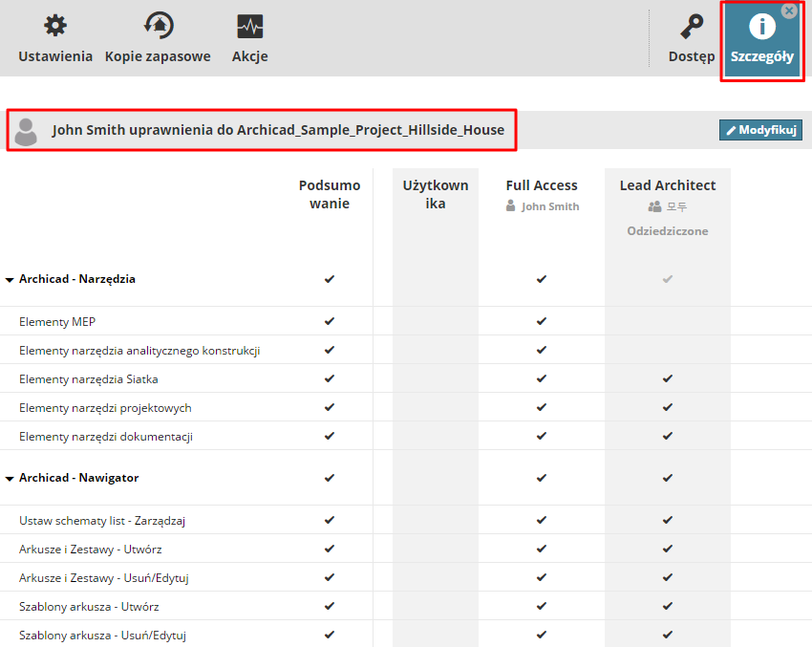Click Full Access checkmark for Arkusze i Zestawy - Usuń/Edytuj
The height and width of the screenshot is (647, 812).
pos(541,577)
